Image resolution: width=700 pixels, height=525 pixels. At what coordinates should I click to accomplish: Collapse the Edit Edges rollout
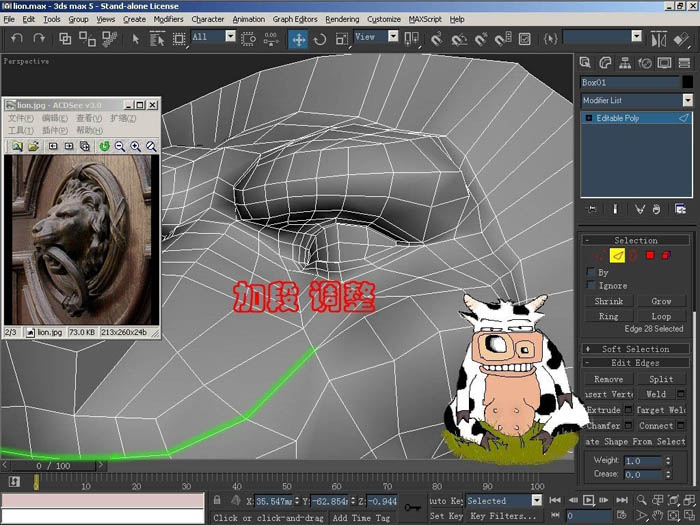(x=635, y=362)
